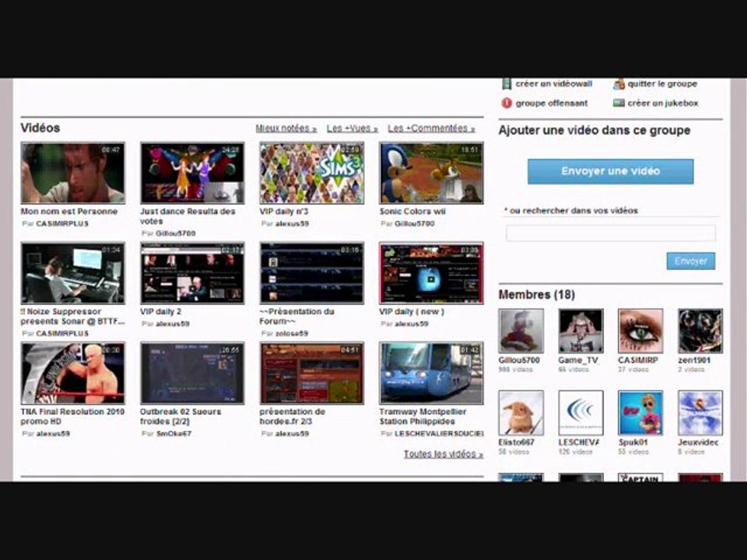Open the créer un vidéowall link
This screenshot has height=560, width=747.
pos(553,84)
